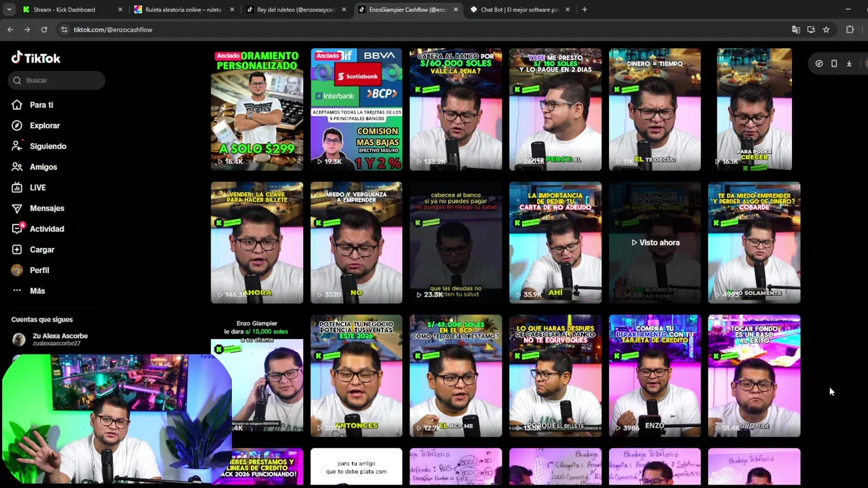Open video Potencia tu negocio 2026
This screenshot has width=868, height=488.
point(357,375)
